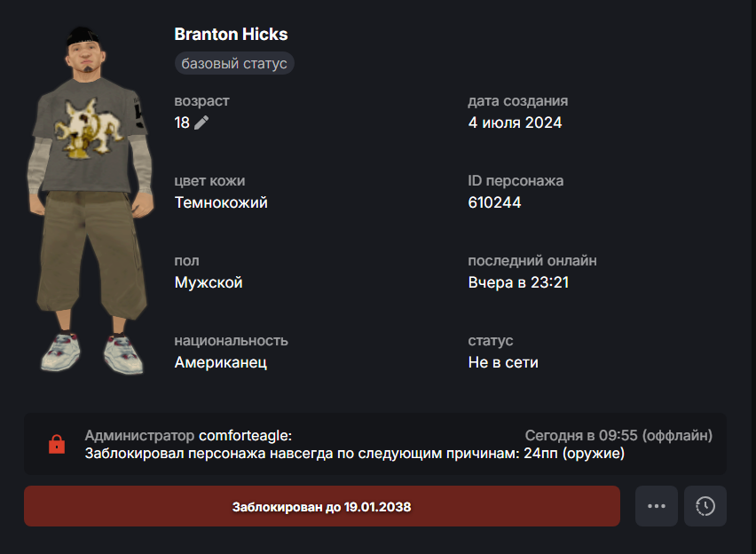This screenshot has width=756, height=554.
Task: Click the age value 18
Action: (182, 123)
